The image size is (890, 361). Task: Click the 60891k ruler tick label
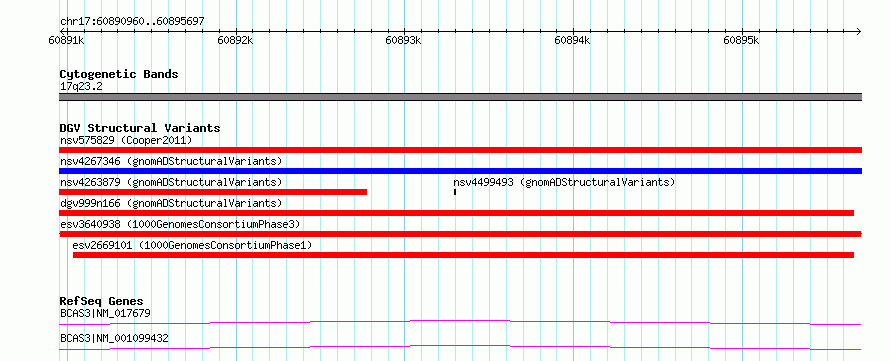[x=66, y=41]
